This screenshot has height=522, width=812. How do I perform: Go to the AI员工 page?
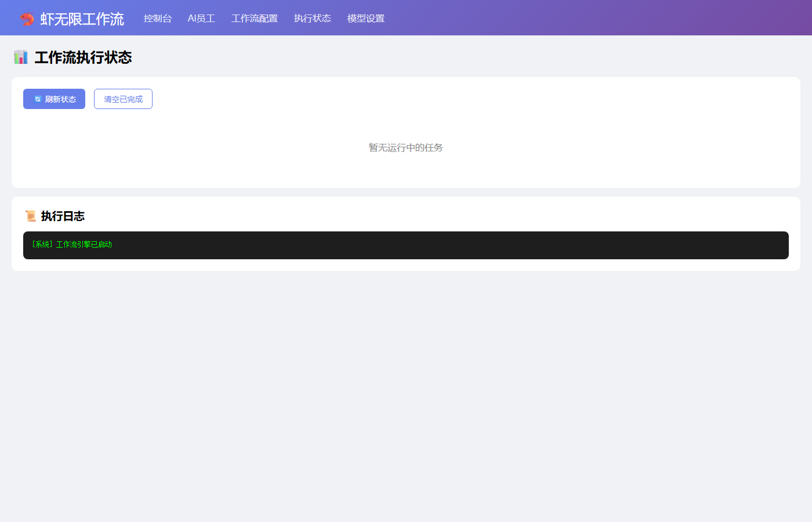201,19
